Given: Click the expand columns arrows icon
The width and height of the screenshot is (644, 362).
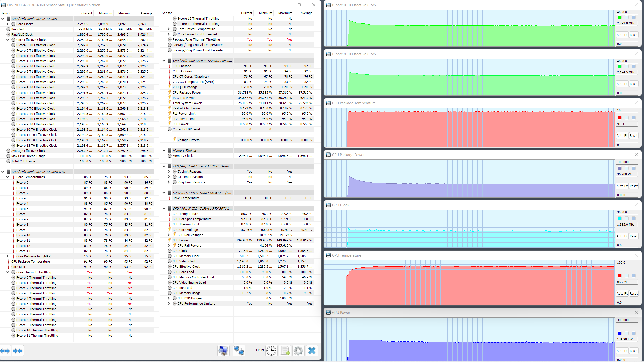Looking at the screenshot, I should tap(5, 351).
